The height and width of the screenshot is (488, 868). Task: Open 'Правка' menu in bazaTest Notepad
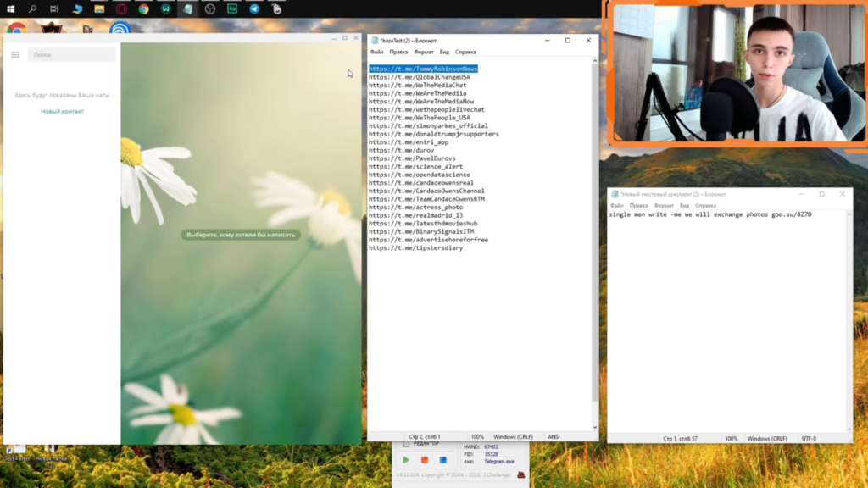click(x=398, y=52)
